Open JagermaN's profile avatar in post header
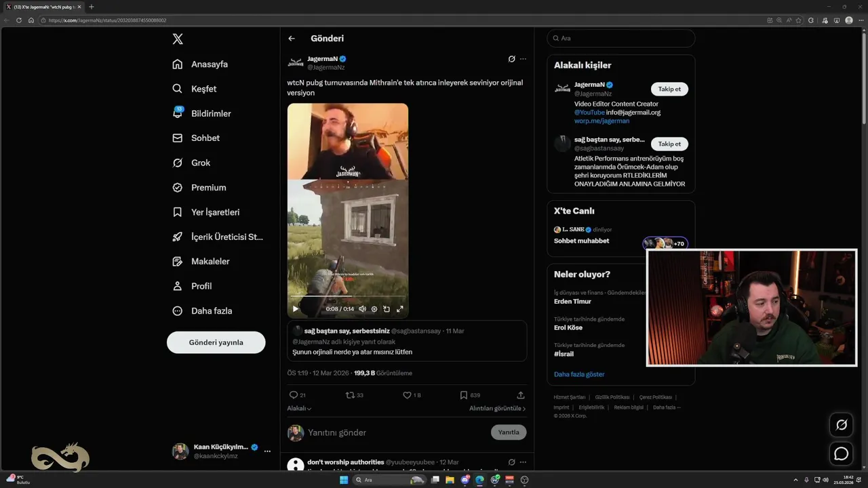Screen dimensions: 868x488 (296, 62)
